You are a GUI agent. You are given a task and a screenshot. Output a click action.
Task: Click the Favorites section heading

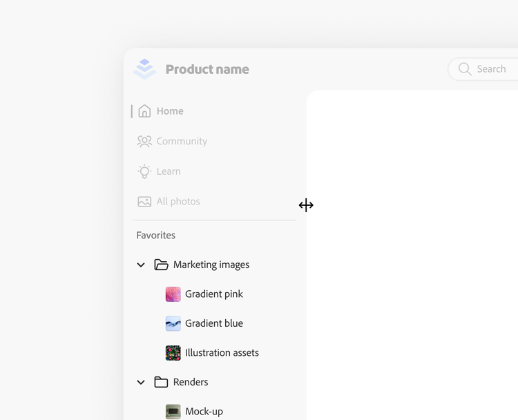coord(156,236)
